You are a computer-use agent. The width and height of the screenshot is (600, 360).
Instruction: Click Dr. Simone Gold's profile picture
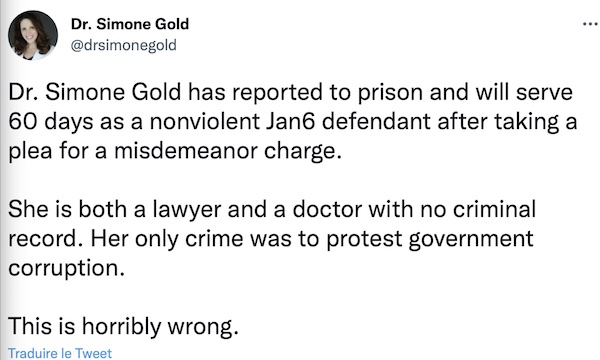[33, 35]
